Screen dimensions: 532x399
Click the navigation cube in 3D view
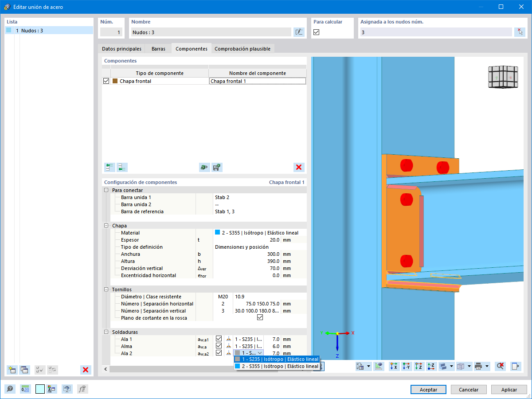(503, 78)
